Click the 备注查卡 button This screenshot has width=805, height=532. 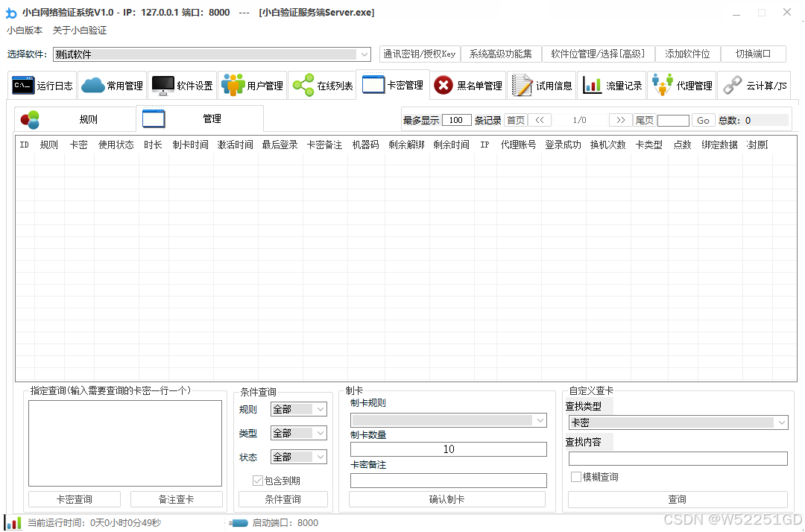(x=176, y=499)
